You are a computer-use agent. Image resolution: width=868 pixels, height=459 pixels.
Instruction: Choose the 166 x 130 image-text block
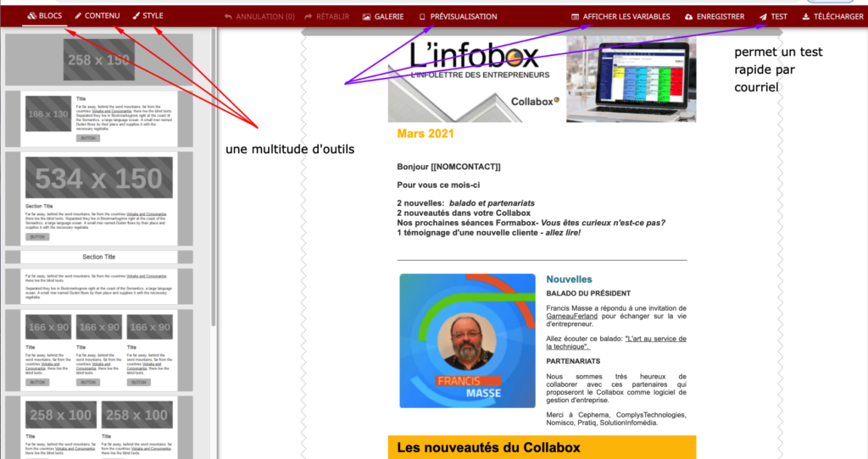tap(47, 114)
